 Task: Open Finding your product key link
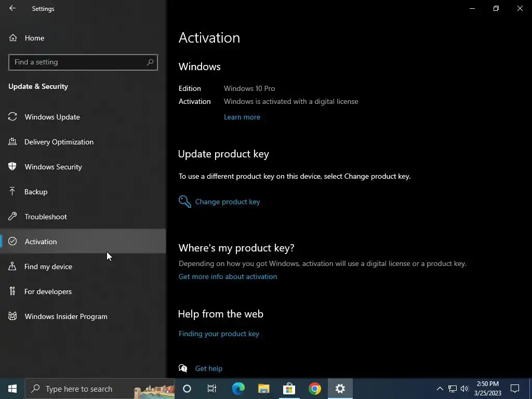pos(219,334)
